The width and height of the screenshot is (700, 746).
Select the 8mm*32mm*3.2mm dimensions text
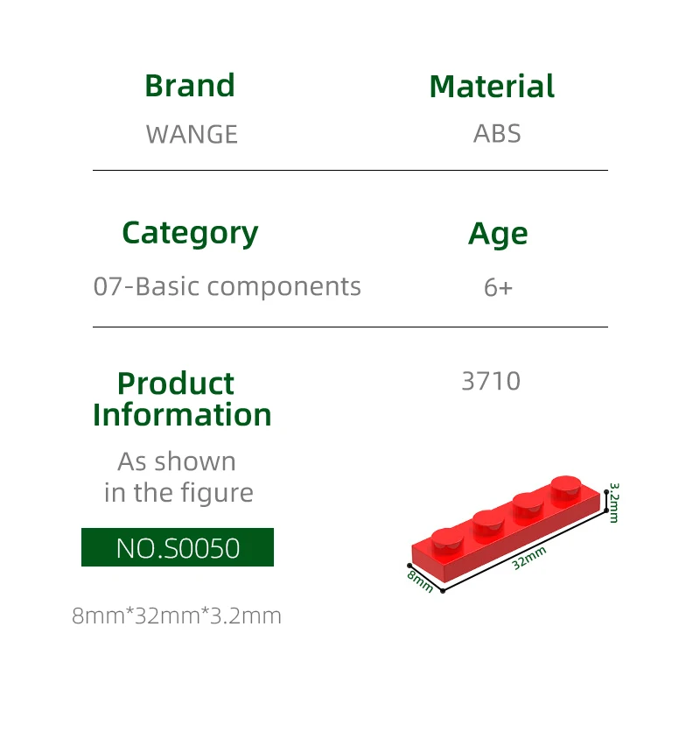point(177,616)
